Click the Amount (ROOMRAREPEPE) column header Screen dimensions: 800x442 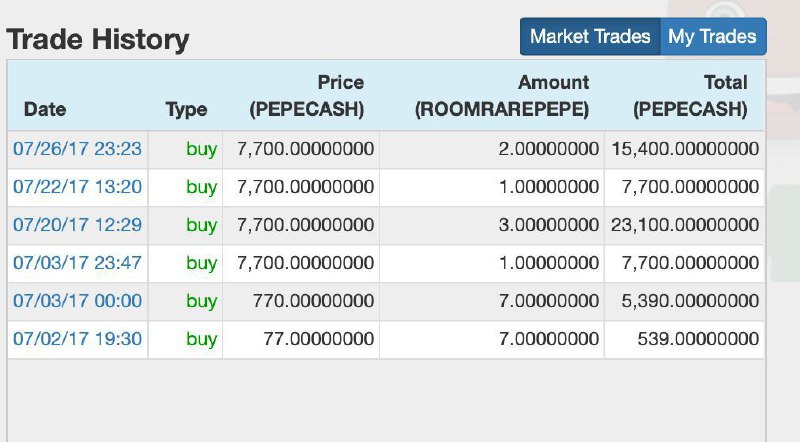click(x=502, y=95)
